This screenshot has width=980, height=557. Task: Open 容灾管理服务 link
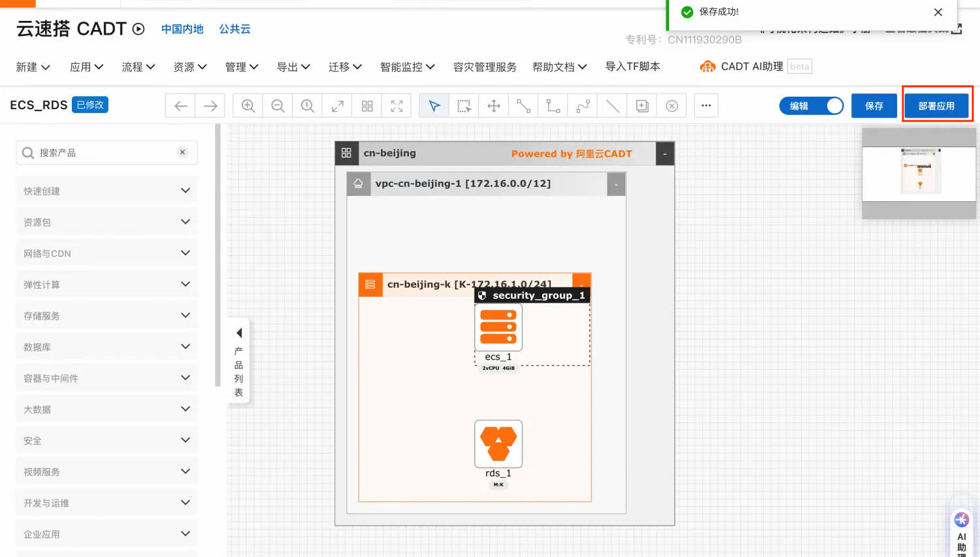tap(485, 67)
